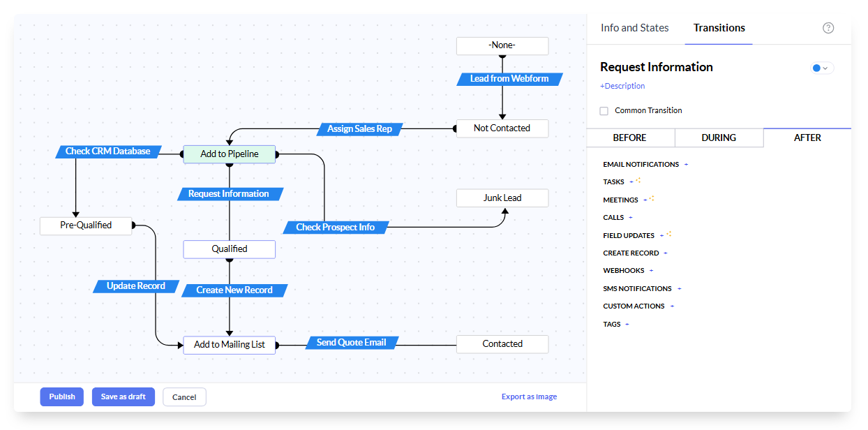Click Save as draft
868x430 pixels.
(x=124, y=396)
